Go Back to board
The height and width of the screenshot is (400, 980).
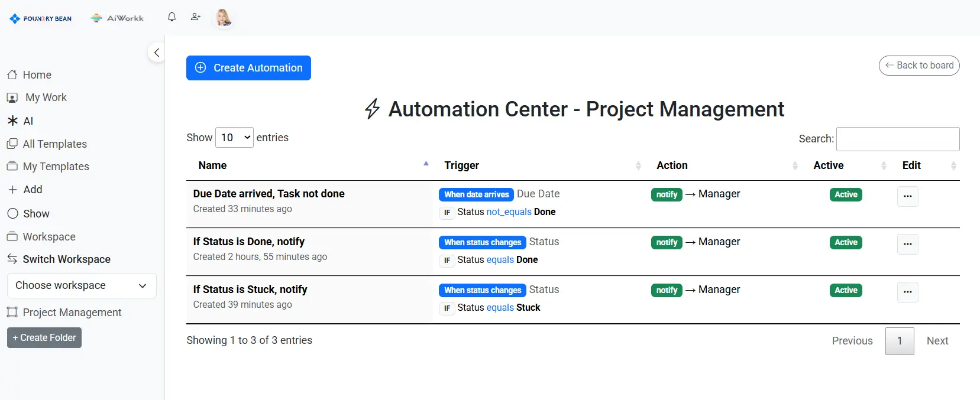point(919,66)
